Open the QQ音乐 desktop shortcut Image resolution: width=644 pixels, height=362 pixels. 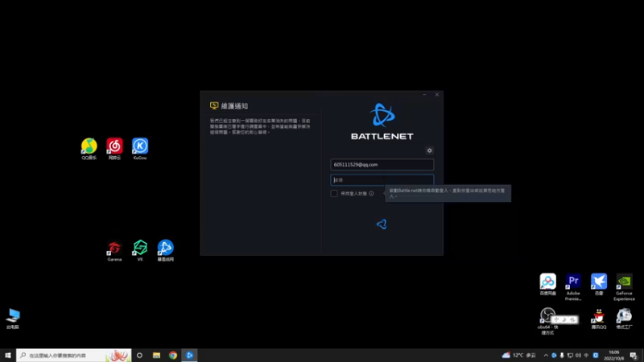89,149
